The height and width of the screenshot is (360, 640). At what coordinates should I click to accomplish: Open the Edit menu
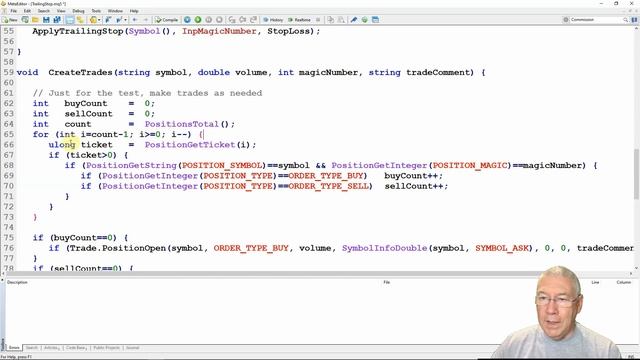(x=27, y=11)
